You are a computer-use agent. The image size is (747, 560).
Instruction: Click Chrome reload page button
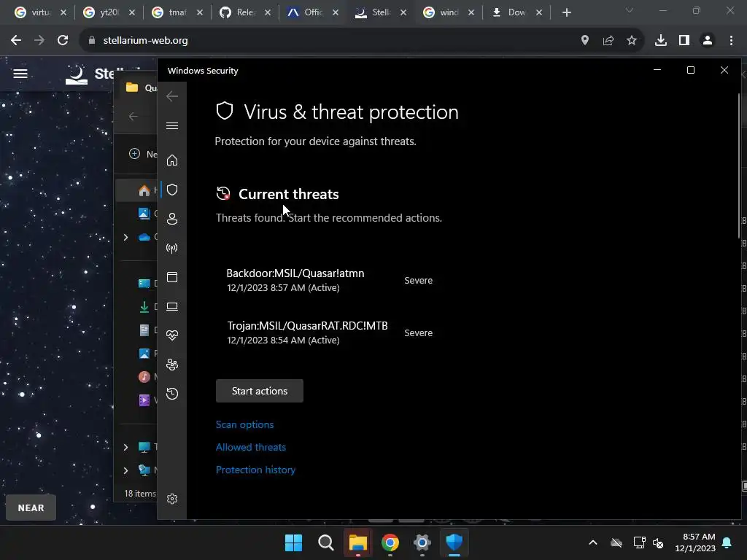coord(63,41)
